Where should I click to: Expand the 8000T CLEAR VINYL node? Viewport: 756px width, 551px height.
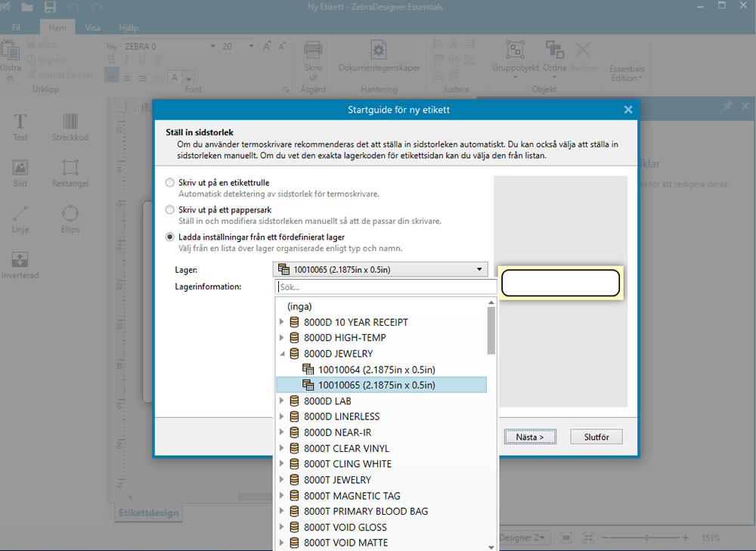coord(281,448)
